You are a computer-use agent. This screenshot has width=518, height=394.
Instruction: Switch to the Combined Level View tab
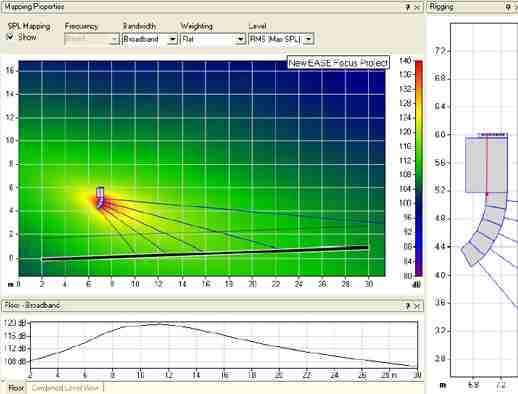pos(66,388)
